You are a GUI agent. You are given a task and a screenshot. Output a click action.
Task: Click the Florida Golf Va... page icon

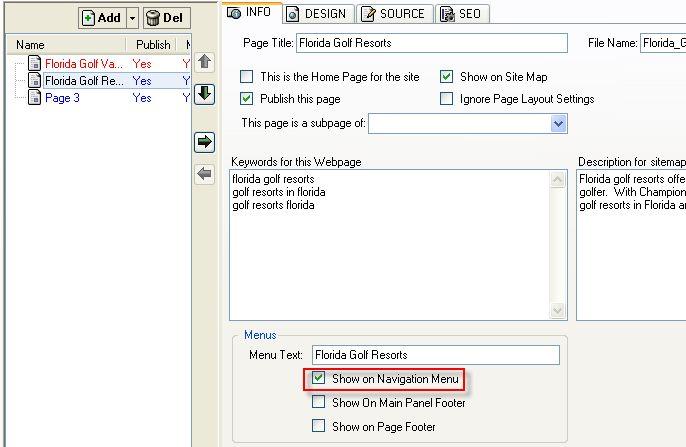point(35,64)
